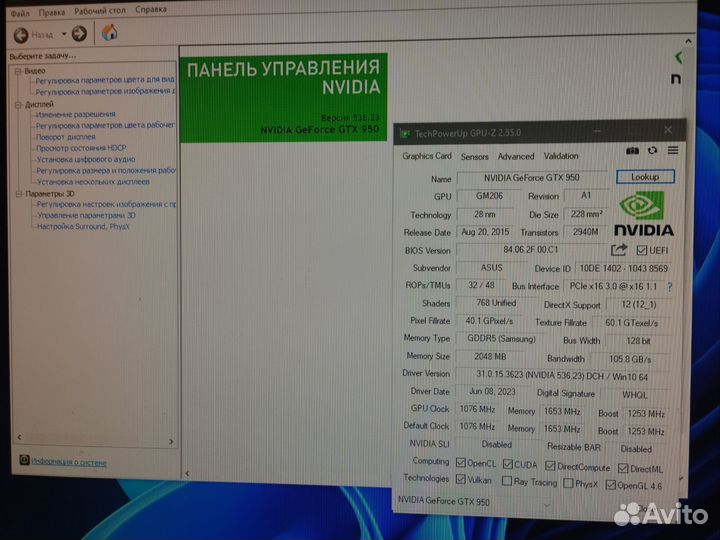Image resolution: width=720 pixels, height=540 pixels.
Task: Click the Bus Interface question mark
Action: coord(670,287)
